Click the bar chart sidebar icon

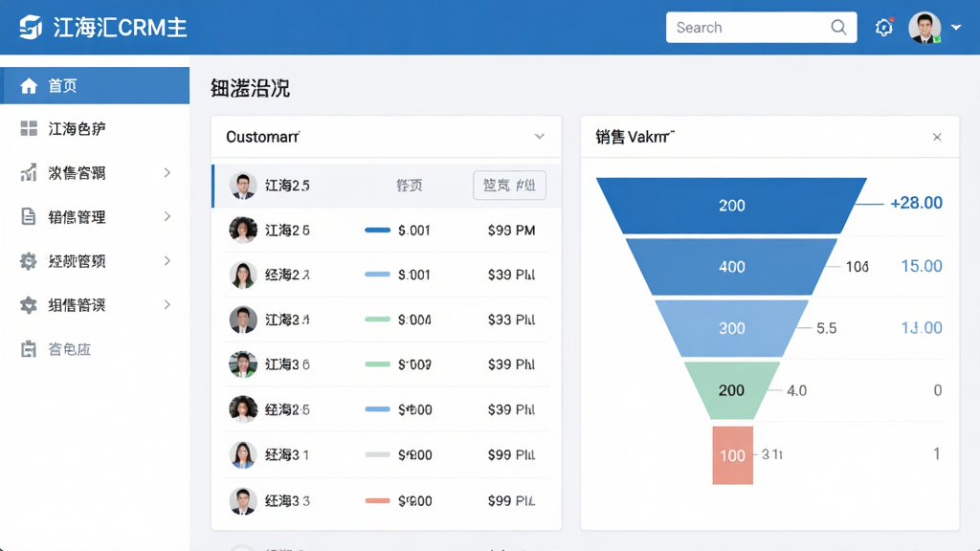[29, 172]
